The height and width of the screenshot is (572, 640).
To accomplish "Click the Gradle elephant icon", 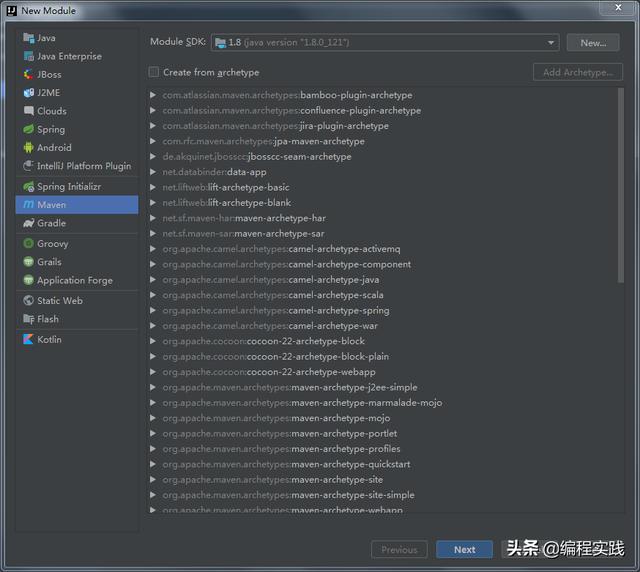I will click(29, 223).
